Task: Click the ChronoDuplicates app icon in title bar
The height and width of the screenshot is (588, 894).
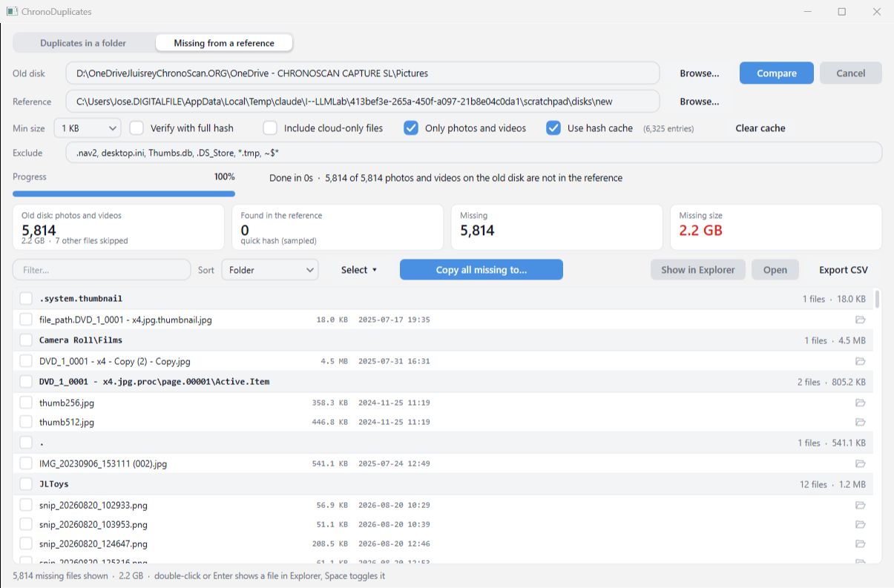Action: 12,12
